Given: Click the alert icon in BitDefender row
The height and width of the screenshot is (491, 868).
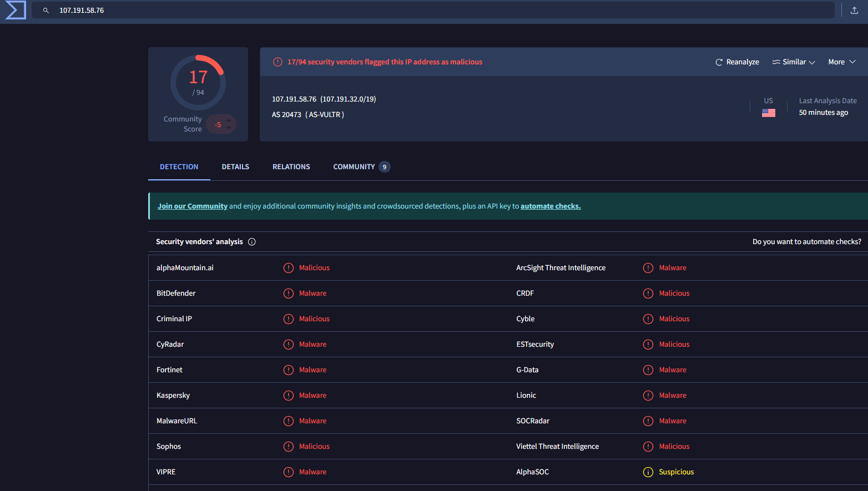Looking at the screenshot, I should pos(289,293).
